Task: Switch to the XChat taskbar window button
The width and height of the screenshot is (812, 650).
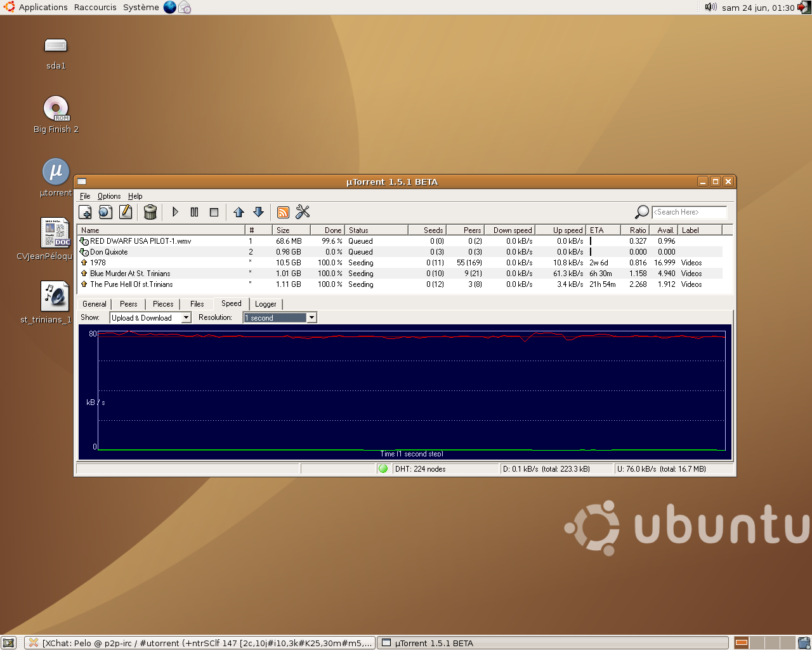Action: (x=200, y=643)
